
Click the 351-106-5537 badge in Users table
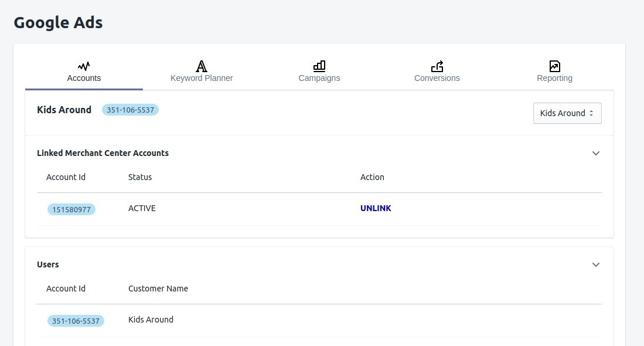pyautogui.click(x=76, y=321)
